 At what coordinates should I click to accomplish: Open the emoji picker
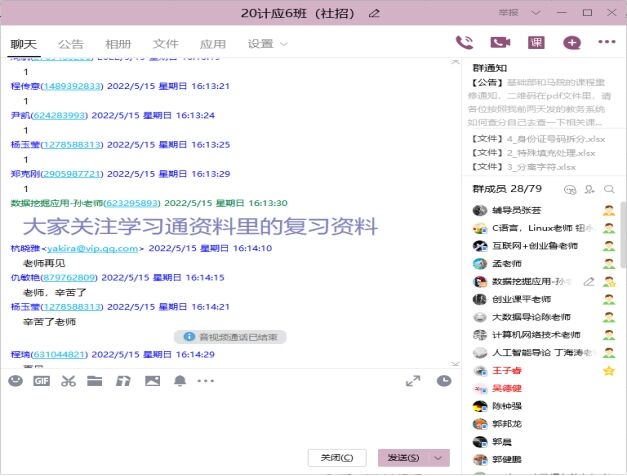[x=15, y=381]
